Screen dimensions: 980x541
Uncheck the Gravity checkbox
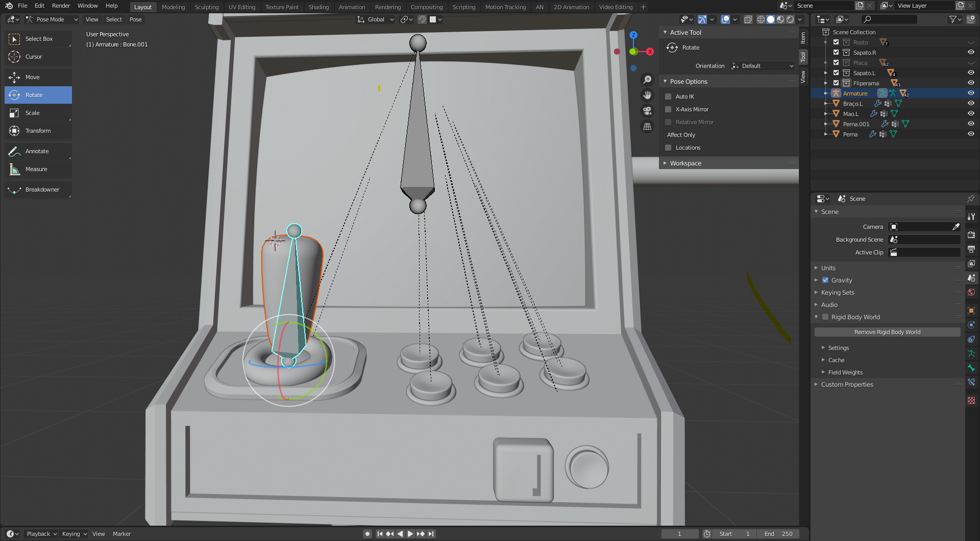tap(825, 280)
